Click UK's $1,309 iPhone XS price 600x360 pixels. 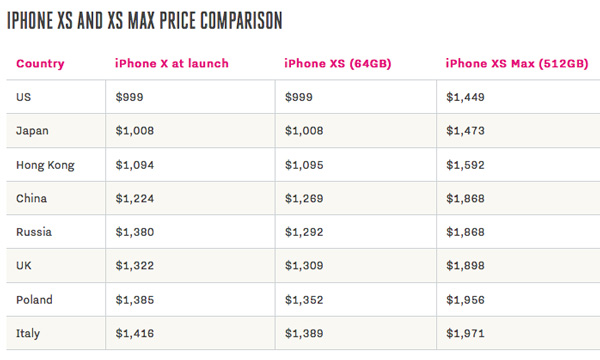pos(304,266)
